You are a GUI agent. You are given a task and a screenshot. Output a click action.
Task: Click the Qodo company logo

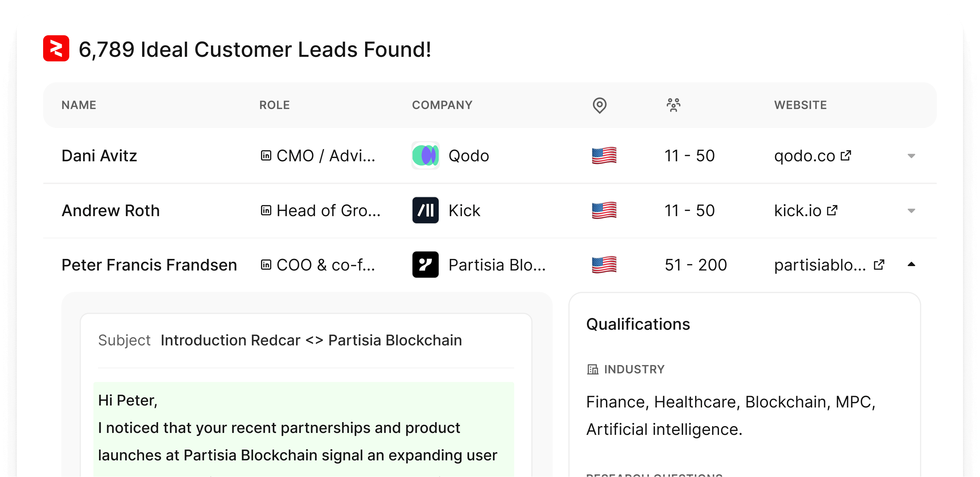[x=425, y=156]
